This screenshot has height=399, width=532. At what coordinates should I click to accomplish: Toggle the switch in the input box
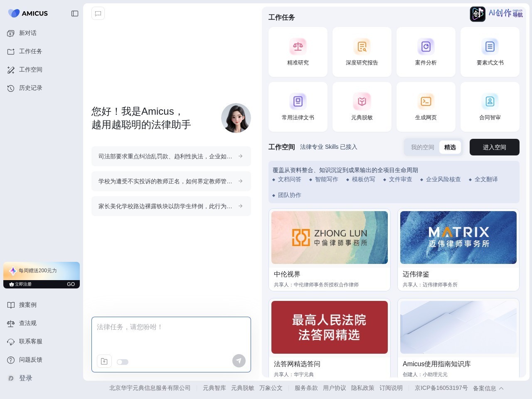pos(123,362)
